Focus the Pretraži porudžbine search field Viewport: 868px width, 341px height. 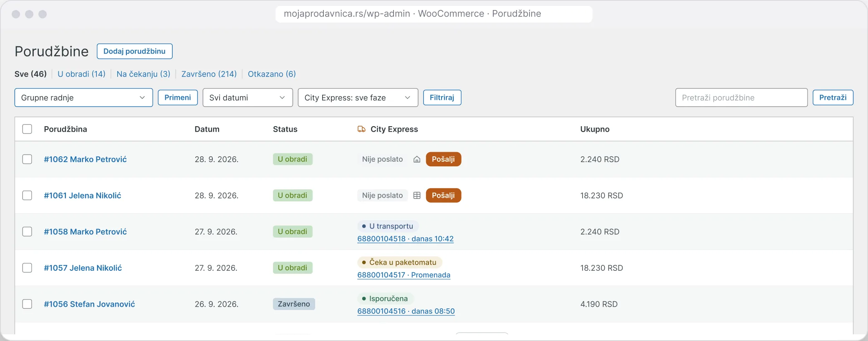(x=741, y=97)
